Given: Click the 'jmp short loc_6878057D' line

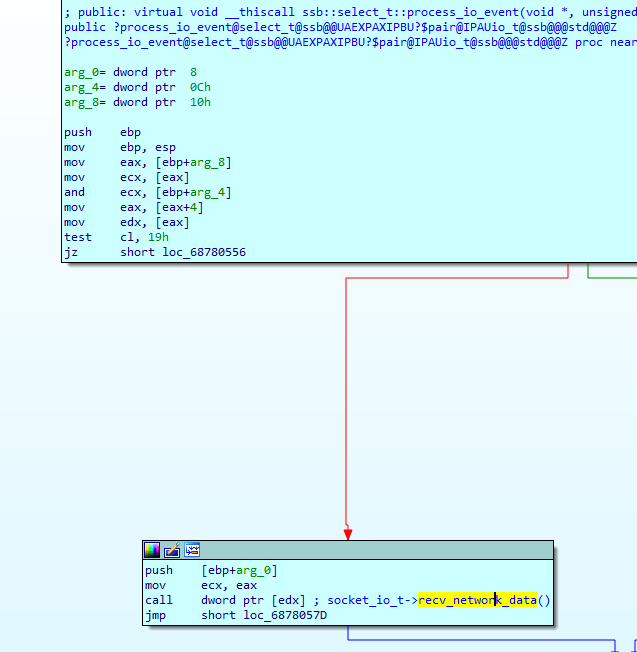Looking at the screenshot, I should click(236, 615).
